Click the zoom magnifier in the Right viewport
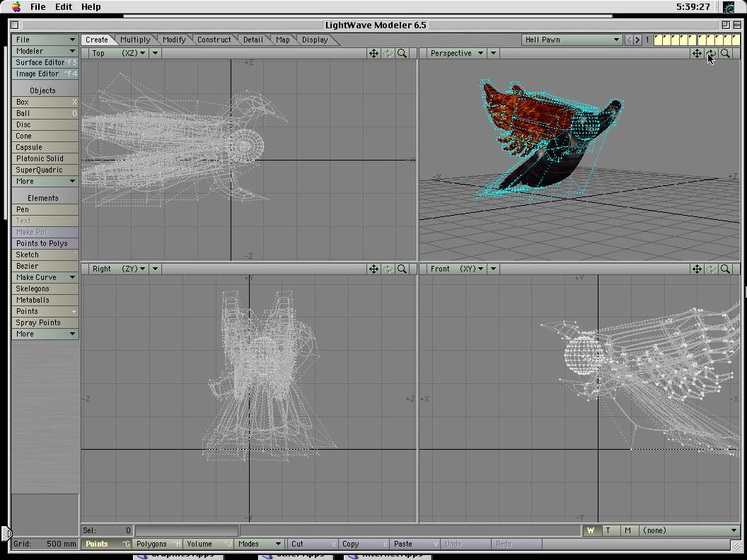 coord(402,269)
